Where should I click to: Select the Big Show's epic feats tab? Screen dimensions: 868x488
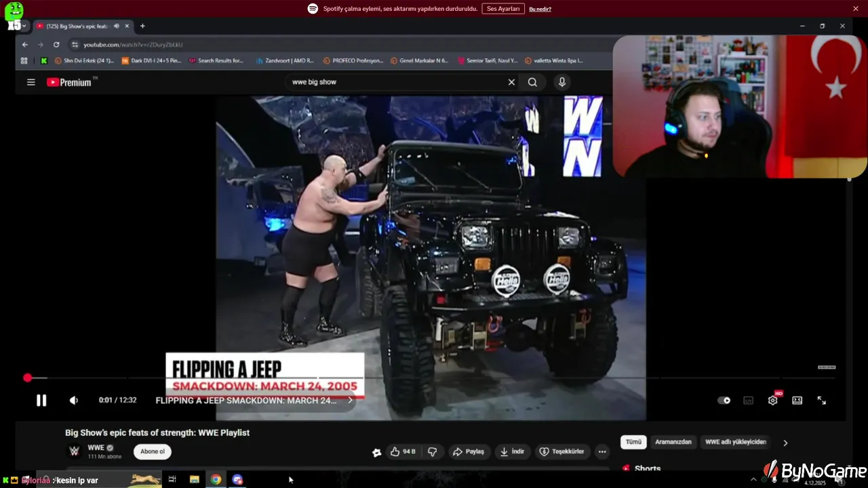pos(77,26)
